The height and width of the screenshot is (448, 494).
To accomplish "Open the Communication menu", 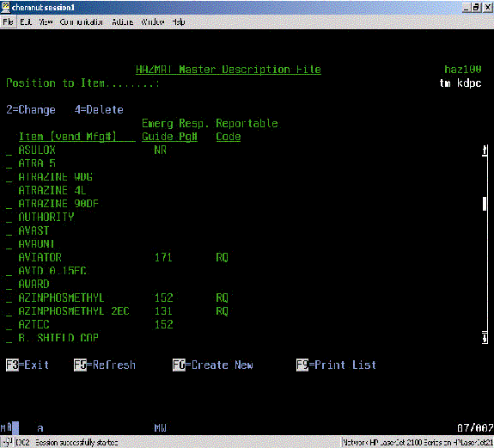I will coord(82,22).
